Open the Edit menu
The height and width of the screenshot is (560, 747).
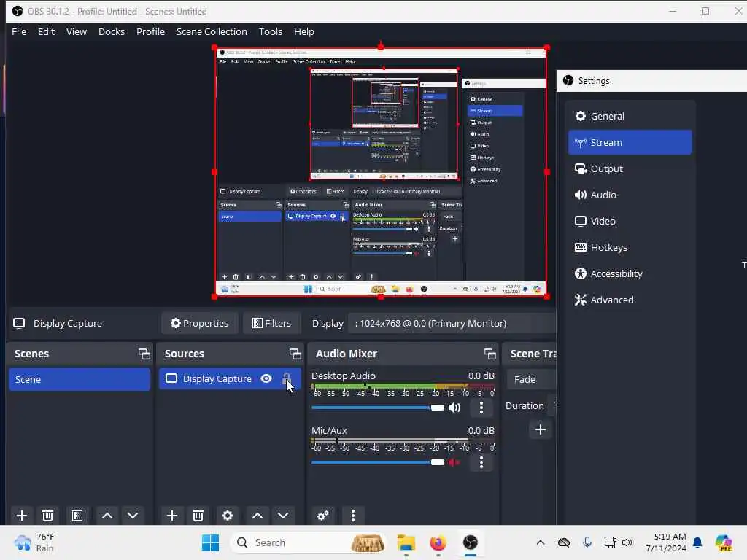46,31
